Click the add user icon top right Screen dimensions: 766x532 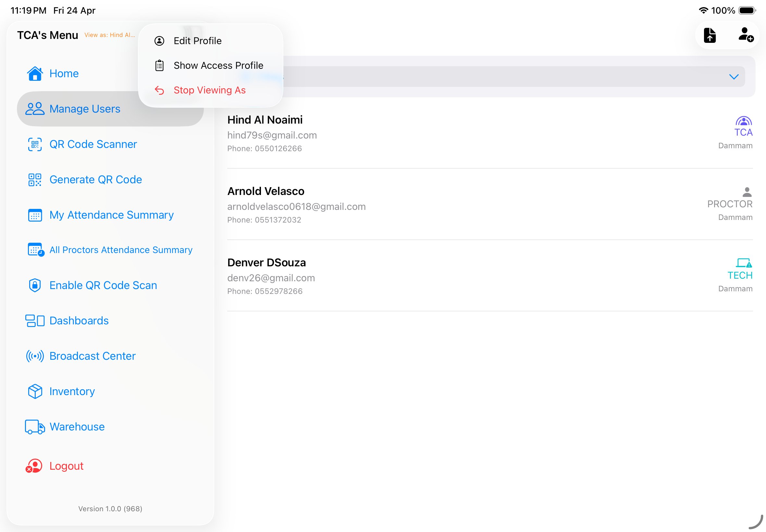click(746, 36)
